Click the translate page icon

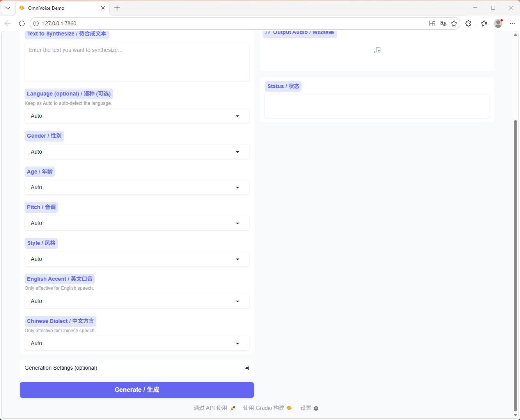point(443,23)
